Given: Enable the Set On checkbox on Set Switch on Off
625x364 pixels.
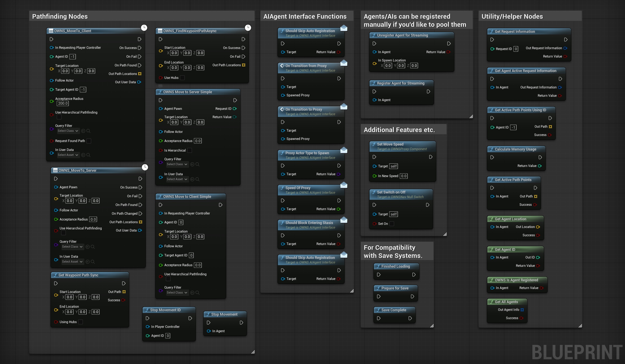Looking at the screenshot, I should pyautogui.click(x=392, y=224).
